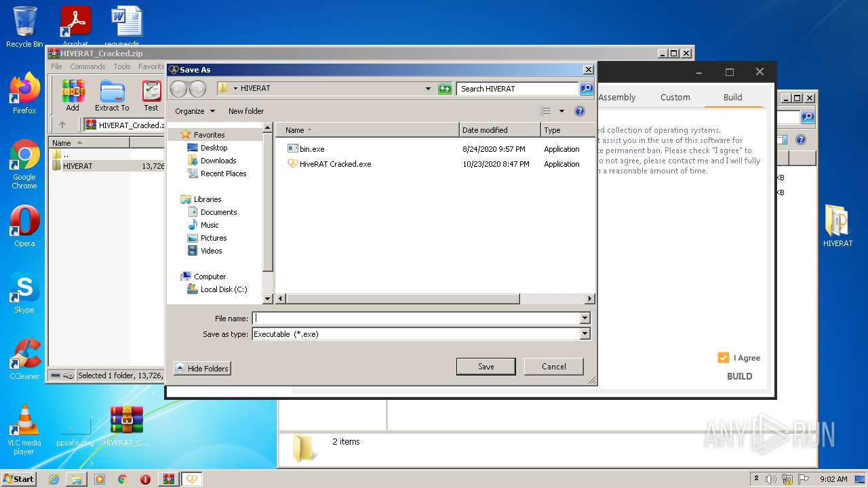Focus the File name input field
Screen dimensions: 868x488
click(416, 318)
